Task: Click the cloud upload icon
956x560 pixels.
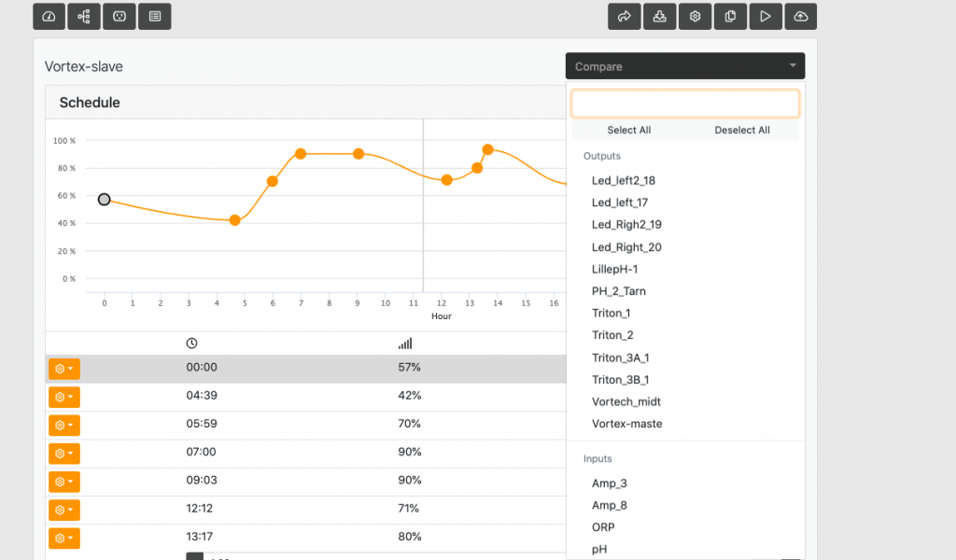Action: click(x=800, y=16)
